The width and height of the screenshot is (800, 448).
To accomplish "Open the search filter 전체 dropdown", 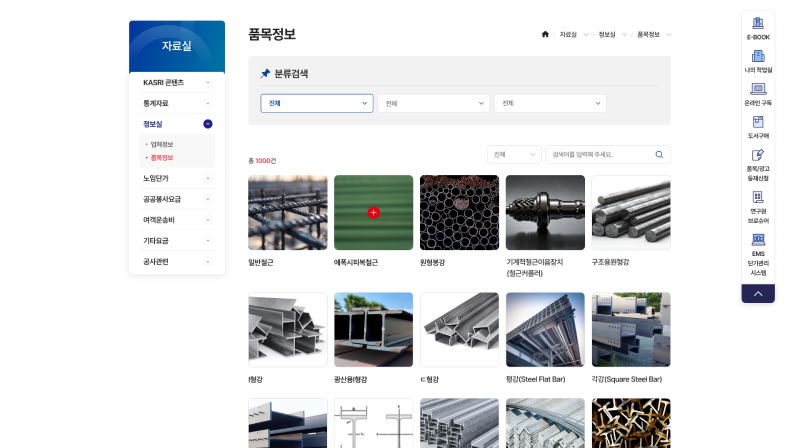I will [514, 155].
